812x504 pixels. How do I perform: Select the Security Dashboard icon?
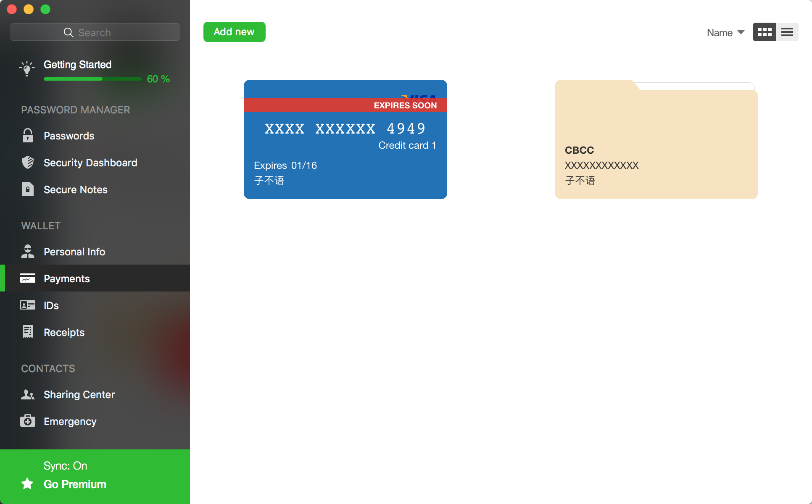point(27,163)
